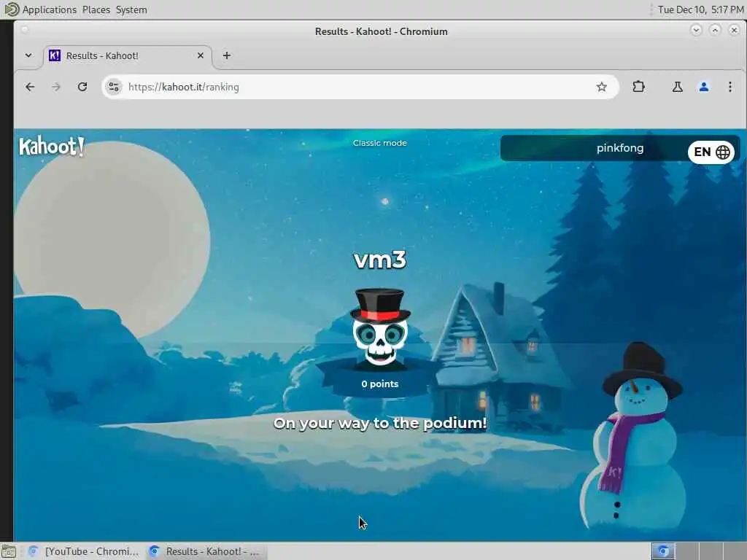Click the clock Tue Dec 10, 5:17 PM
This screenshot has width=747, height=560.
(x=700, y=9)
